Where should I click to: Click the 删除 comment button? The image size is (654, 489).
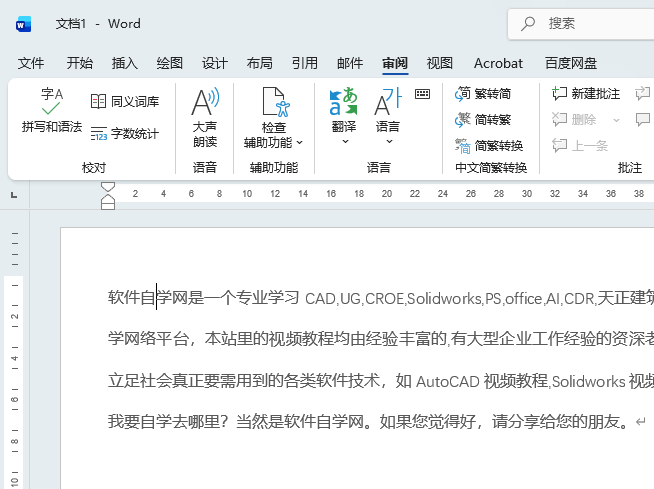click(x=574, y=120)
